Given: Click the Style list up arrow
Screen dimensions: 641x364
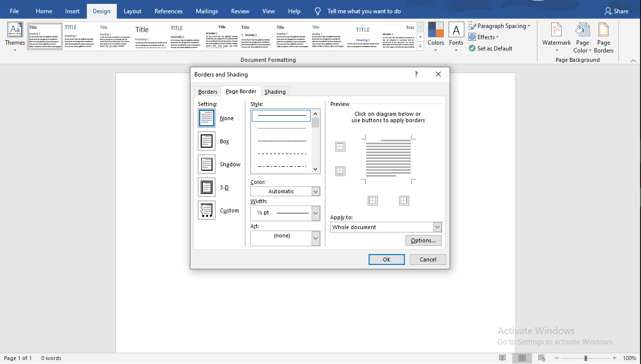Looking at the screenshot, I should [x=316, y=113].
